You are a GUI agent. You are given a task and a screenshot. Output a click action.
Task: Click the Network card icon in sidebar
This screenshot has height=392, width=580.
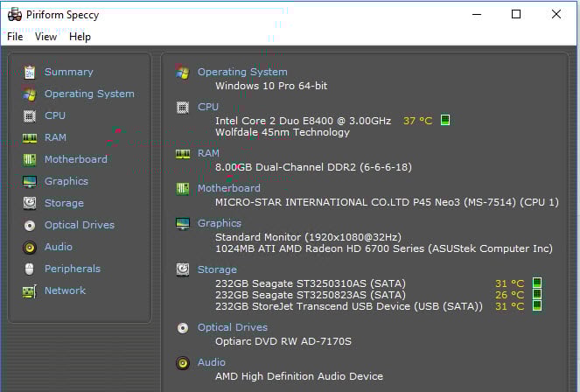[x=30, y=291]
